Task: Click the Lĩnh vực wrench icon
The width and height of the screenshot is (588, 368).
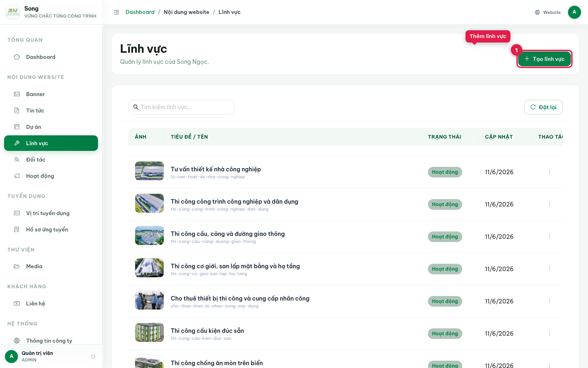Action: 17,143
